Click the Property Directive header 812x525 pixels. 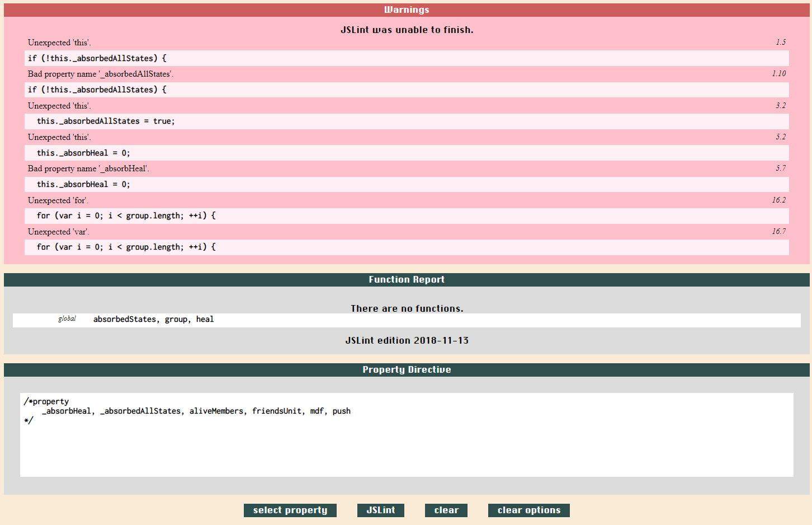pos(407,369)
